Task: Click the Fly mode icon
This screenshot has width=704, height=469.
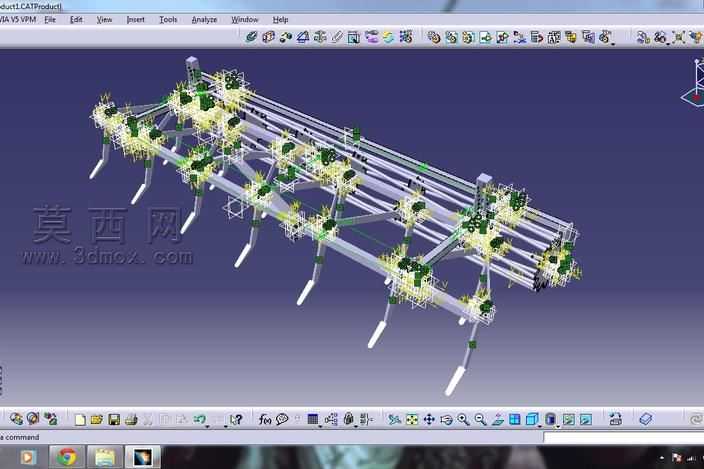Action: coord(394,420)
